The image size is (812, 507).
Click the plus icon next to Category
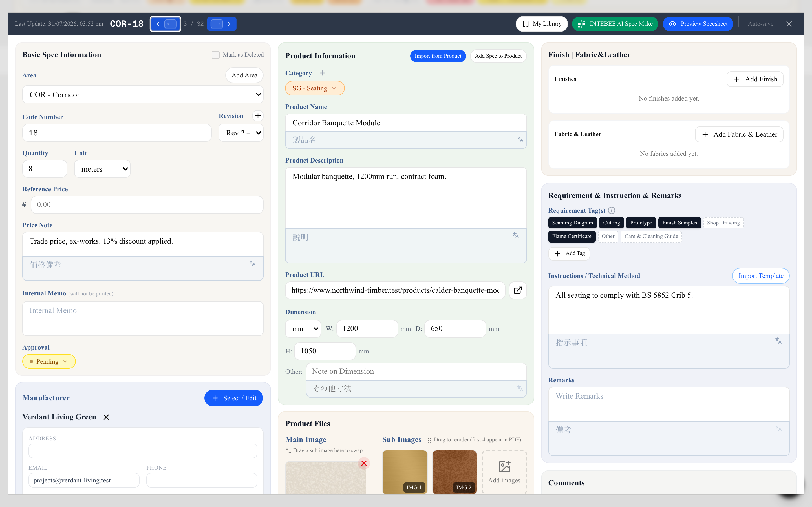[322, 73]
